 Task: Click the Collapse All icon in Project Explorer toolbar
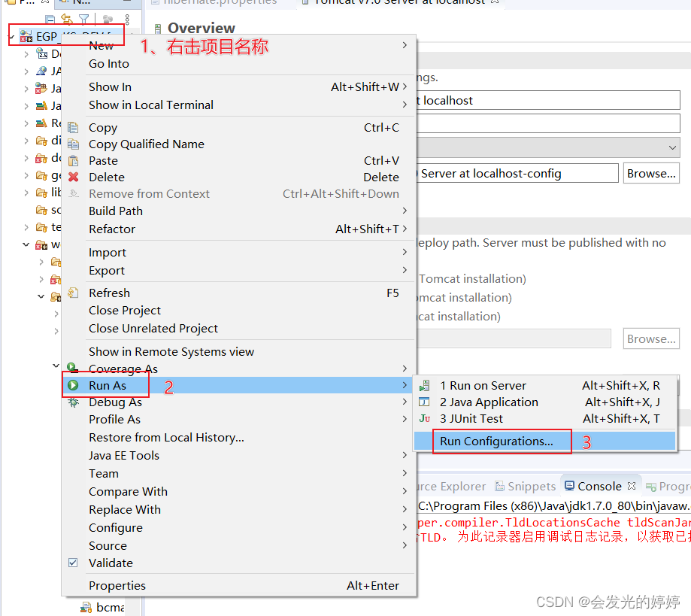tap(49, 17)
